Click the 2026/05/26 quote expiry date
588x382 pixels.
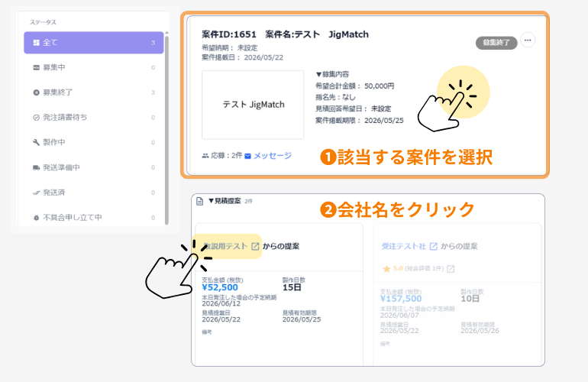(480, 331)
